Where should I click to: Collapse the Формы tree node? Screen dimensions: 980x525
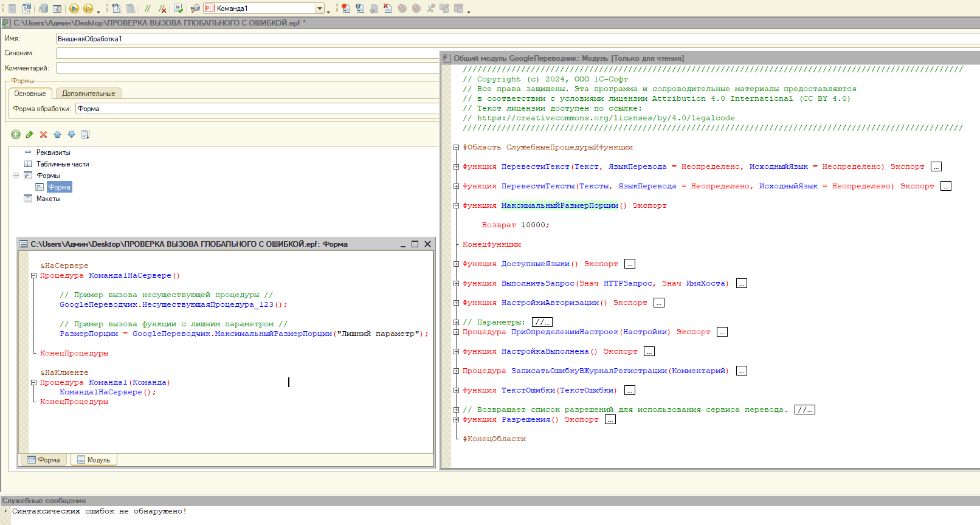click(x=16, y=176)
